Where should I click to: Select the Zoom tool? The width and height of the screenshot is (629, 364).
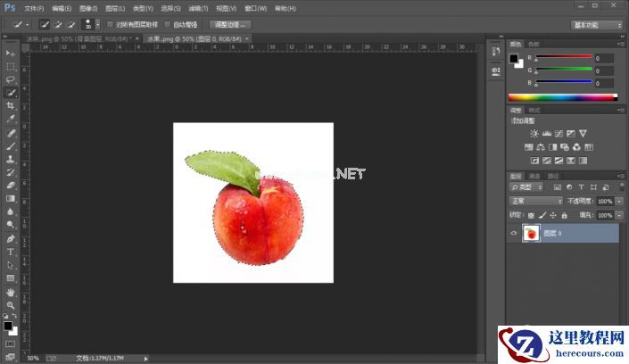(11, 305)
